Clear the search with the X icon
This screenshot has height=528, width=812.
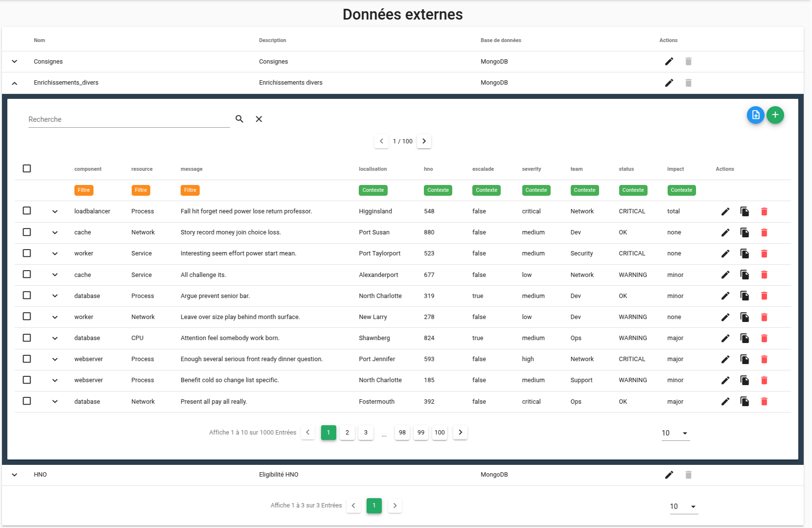click(259, 119)
